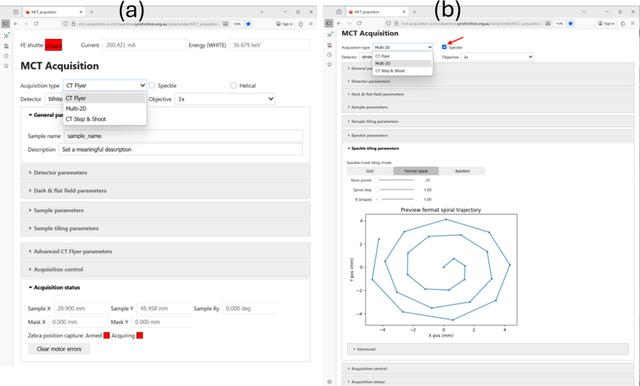Click the Clear motor errors button
Viewport: 640px width, 386px height.
59,349
